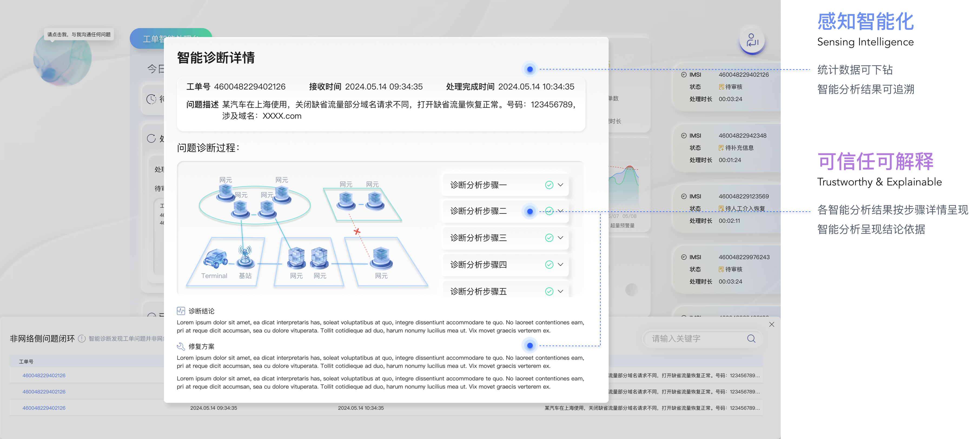Screen dimensions: 980x439
Task: Click the 超量预警量 chart legend
Action: pyautogui.click(x=623, y=226)
